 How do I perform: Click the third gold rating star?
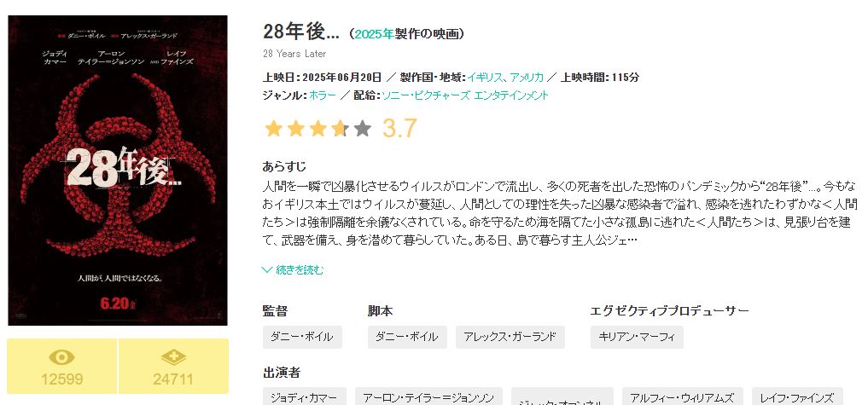click(x=317, y=129)
